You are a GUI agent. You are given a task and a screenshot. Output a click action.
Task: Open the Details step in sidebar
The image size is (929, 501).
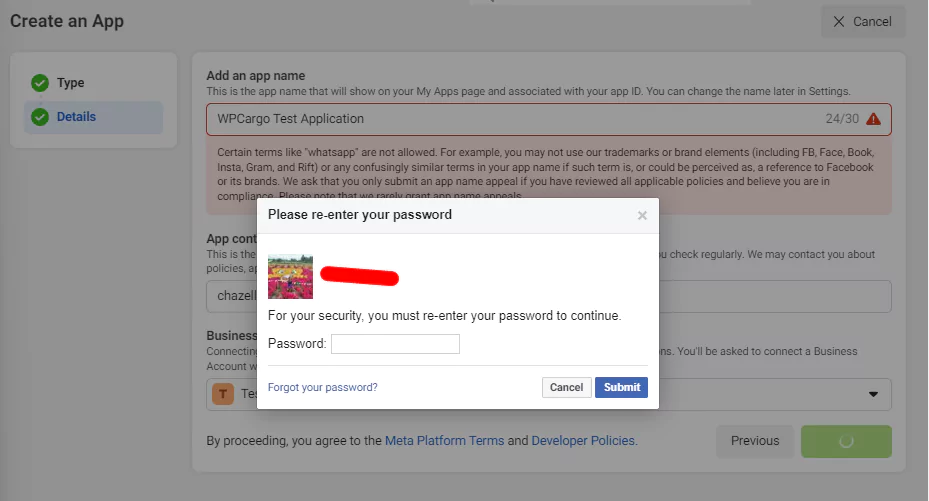(76, 117)
